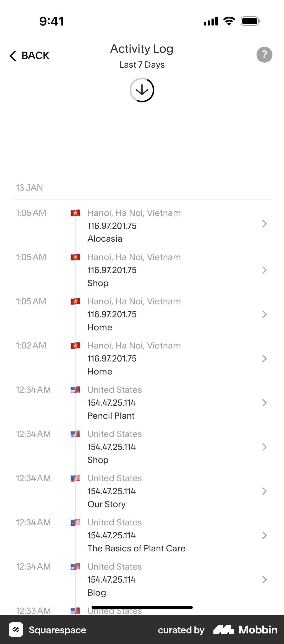Viewport: 284px width, 644px height.
Task: Tap US flag beside Blog entry
Action: point(75,566)
